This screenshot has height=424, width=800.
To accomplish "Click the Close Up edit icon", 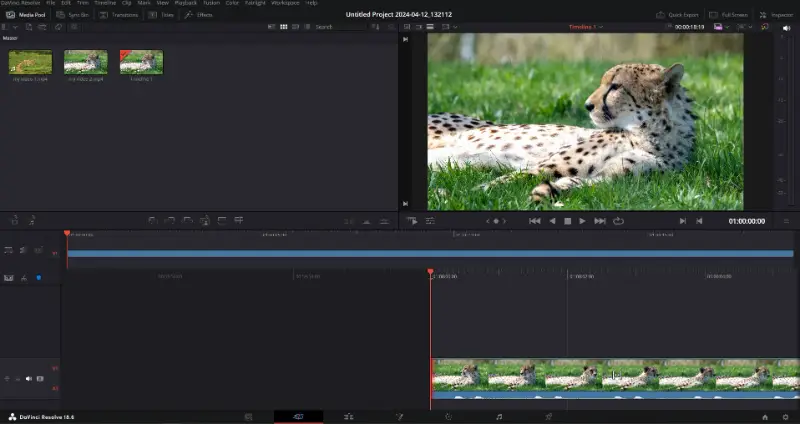I will click(x=205, y=220).
